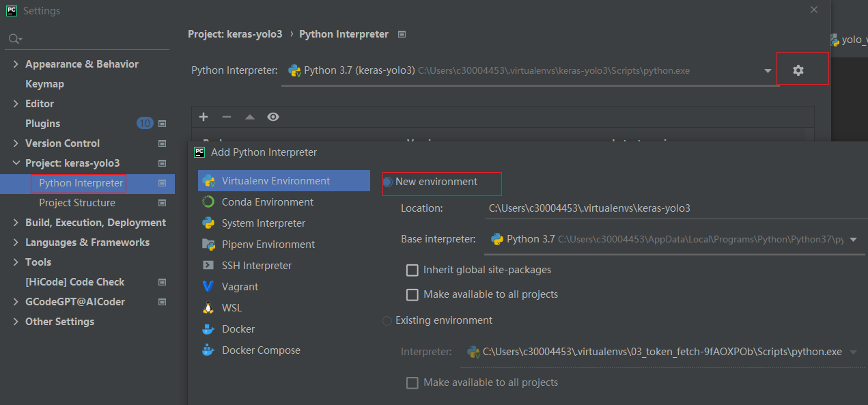Select the Existing environment radio button

(x=388, y=320)
